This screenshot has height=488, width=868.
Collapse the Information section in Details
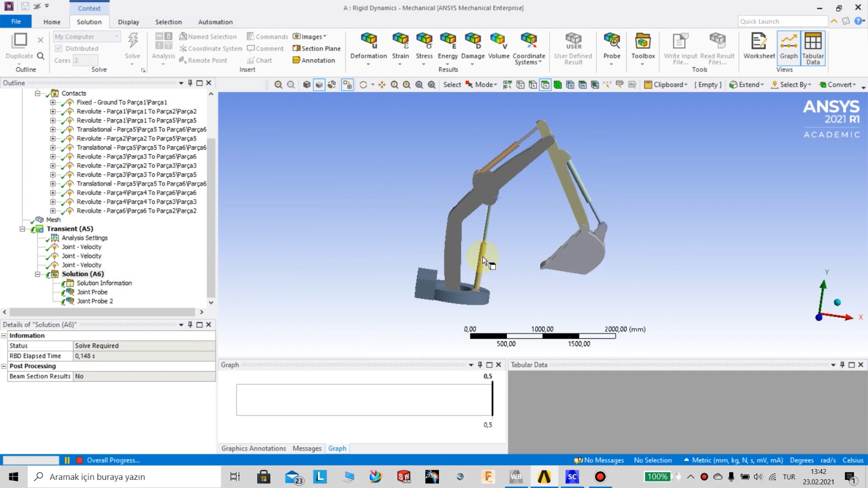click(x=4, y=336)
